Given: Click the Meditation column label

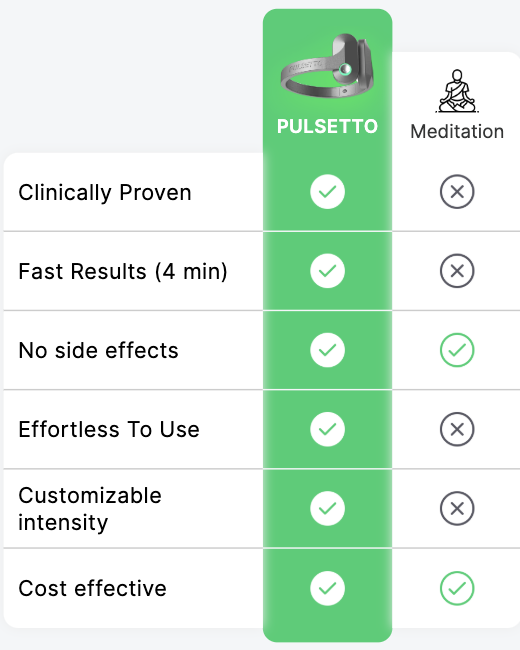Looking at the screenshot, I should (x=457, y=132).
